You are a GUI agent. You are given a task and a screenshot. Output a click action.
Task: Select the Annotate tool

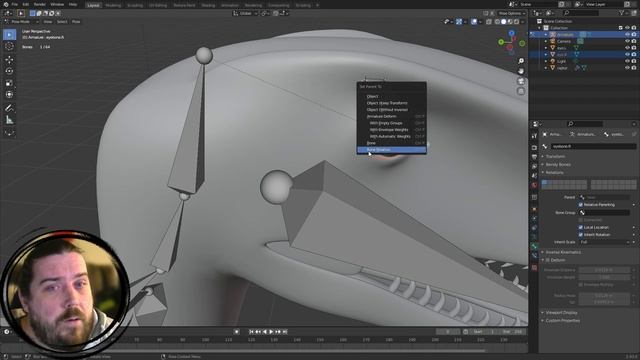pyautogui.click(x=9, y=108)
